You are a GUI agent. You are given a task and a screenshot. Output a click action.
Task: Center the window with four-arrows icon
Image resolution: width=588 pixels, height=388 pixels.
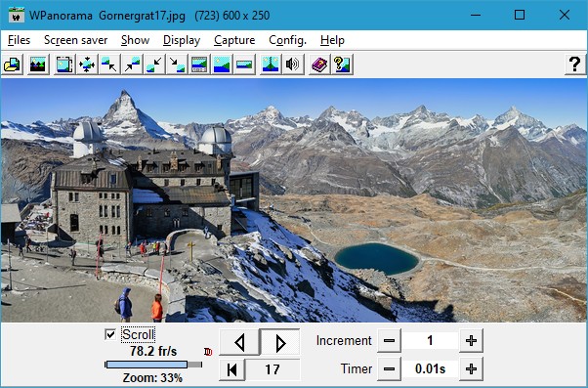pos(87,65)
